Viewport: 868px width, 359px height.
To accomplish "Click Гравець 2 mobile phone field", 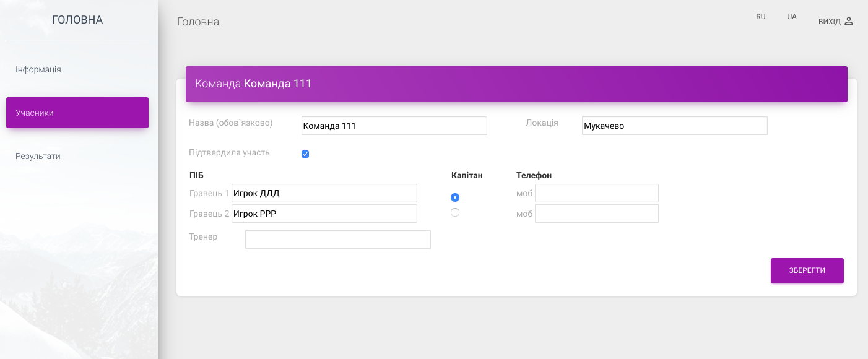I will tap(597, 214).
